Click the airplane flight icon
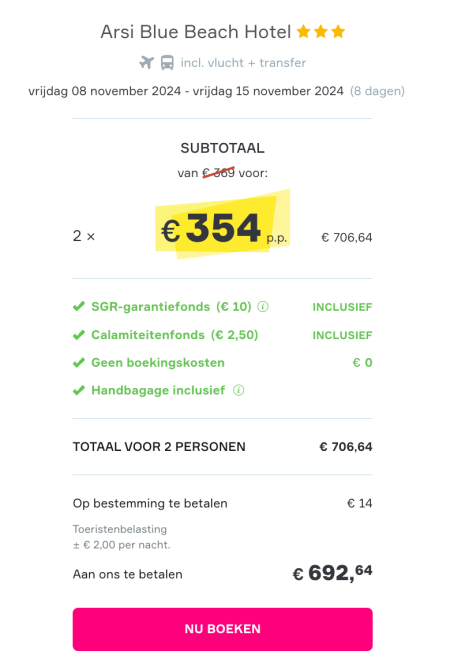450x662 pixels. [x=146, y=62]
